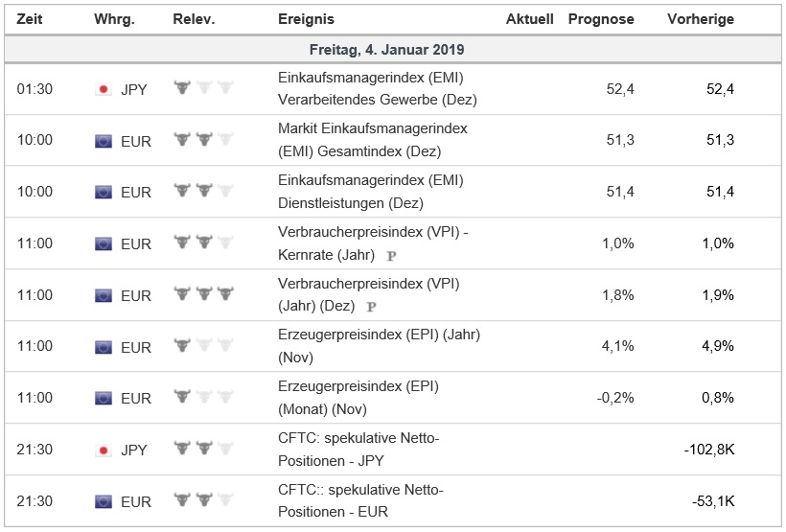Click the three-bull relevance icons for VPI (Jahr) (Dez)

(x=203, y=294)
